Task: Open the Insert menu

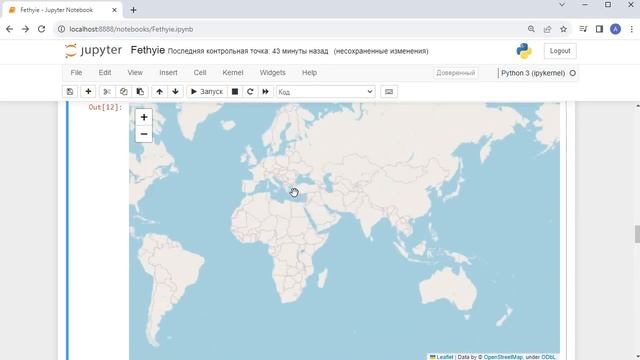Action: point(168,73)
